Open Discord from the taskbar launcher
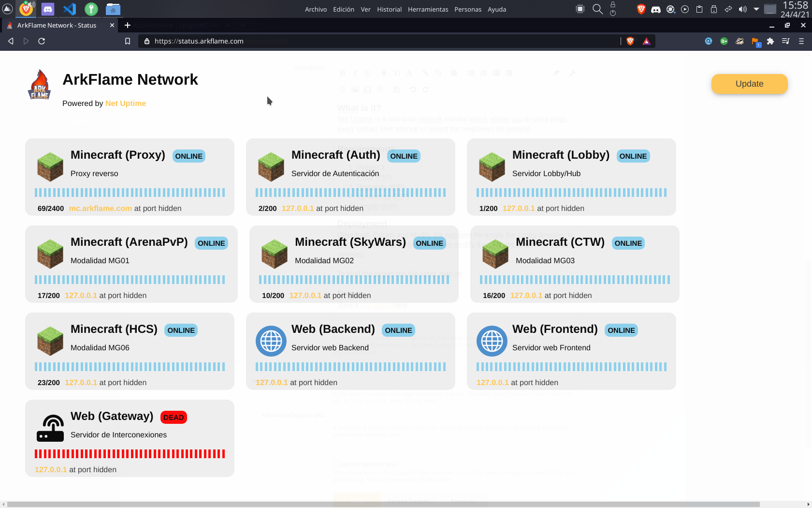812x508 pixels. 48,9
